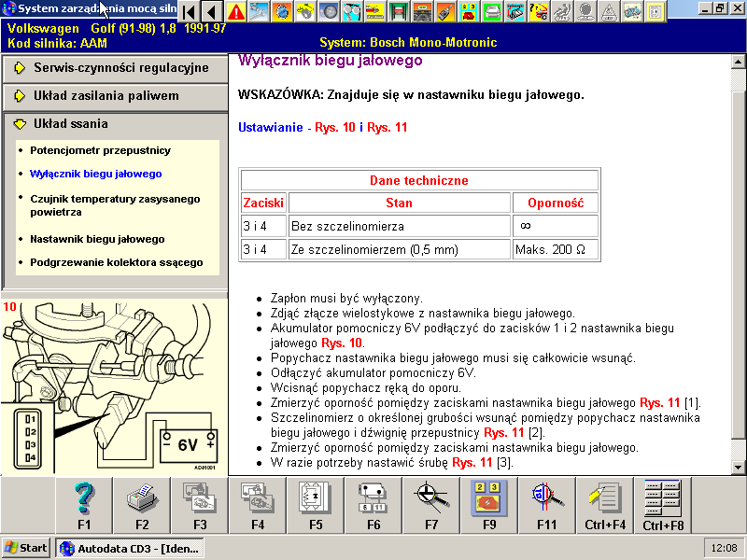
Task: Open the crossed wrenches service icon
Action: pos(259,11)
